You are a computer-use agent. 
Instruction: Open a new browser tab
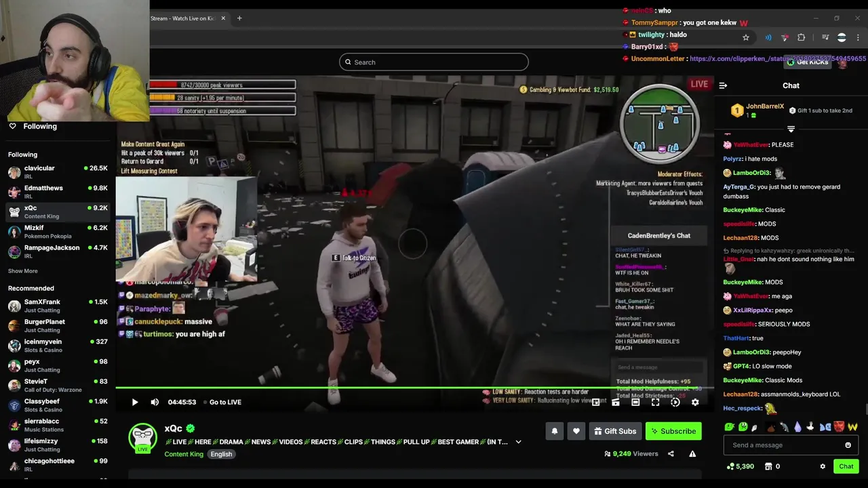239,18
